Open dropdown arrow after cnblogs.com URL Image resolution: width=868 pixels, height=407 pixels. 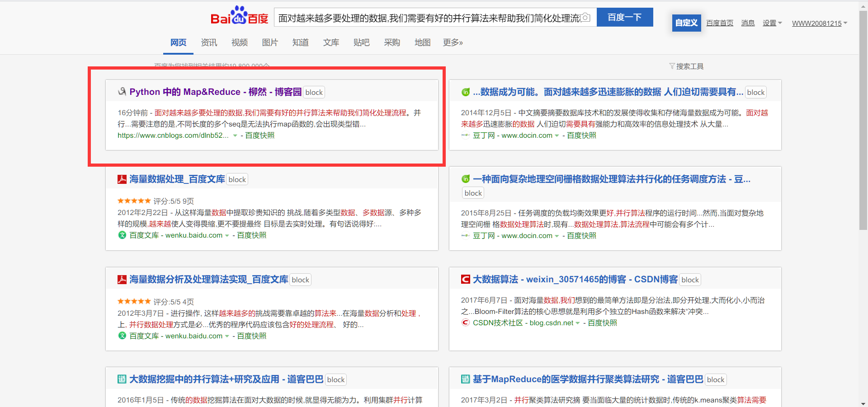click(x=235, y=136)
